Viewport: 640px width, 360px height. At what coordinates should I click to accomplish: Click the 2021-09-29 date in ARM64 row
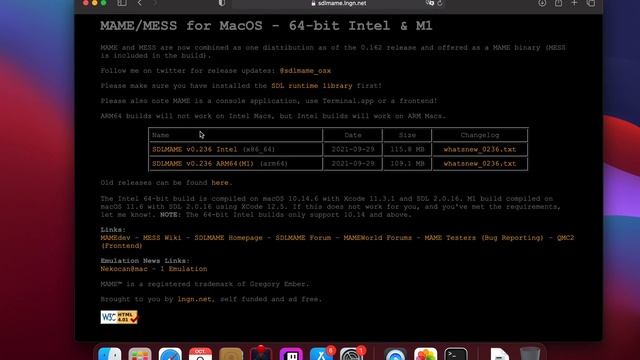tap(353, 164)
